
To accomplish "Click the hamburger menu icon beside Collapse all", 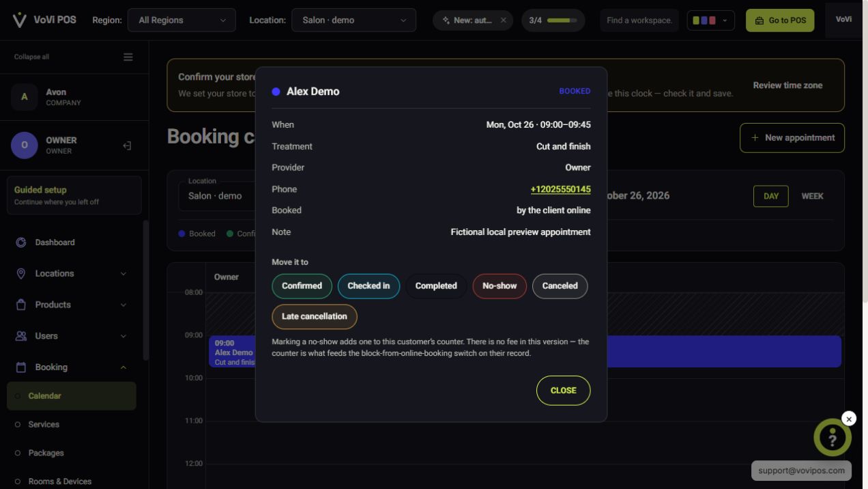I will click(x=128, y=57).
